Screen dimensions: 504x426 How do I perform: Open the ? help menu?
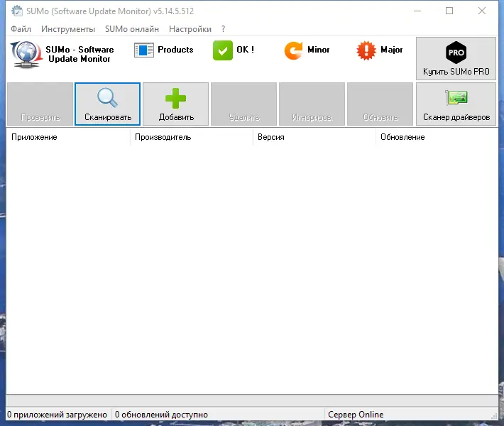pyautogui.click(x=223, y=29)
